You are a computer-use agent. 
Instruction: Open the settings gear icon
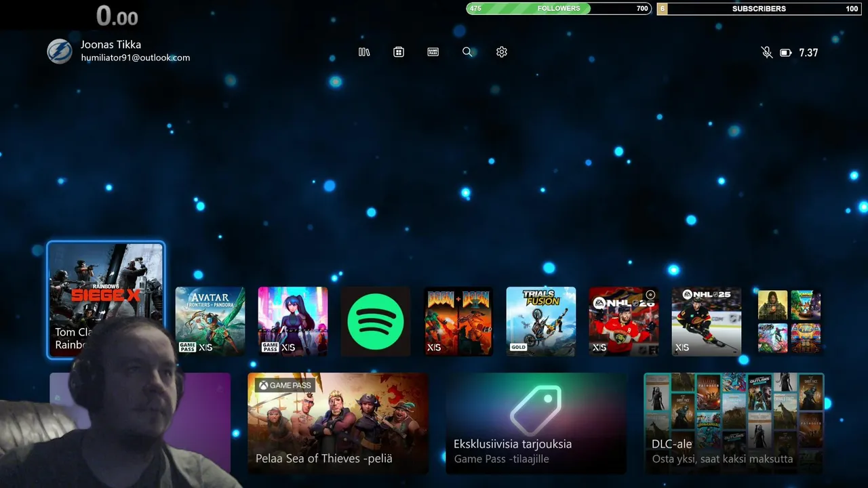click(502, 52)
